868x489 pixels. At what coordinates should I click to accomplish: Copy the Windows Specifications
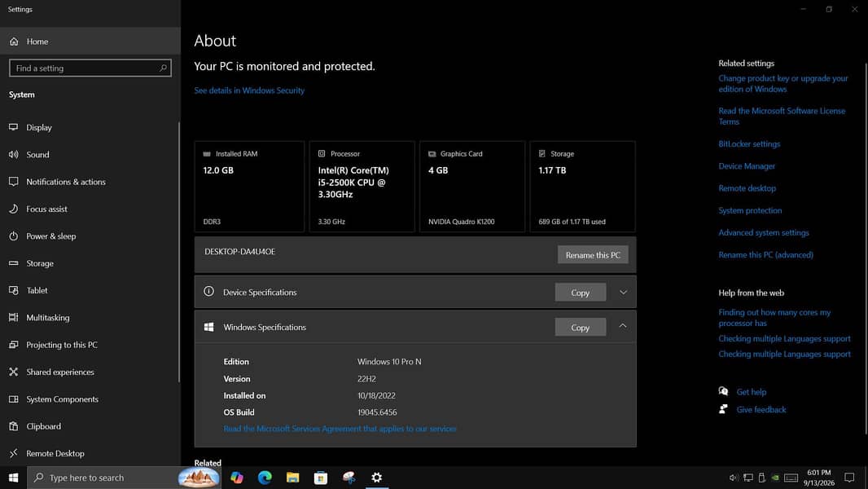coord(580,328)
